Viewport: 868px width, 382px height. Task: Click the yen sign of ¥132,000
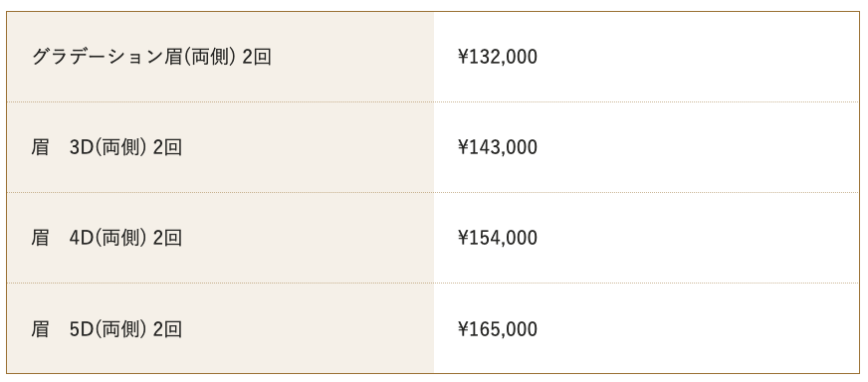click(x=463, y=57)
